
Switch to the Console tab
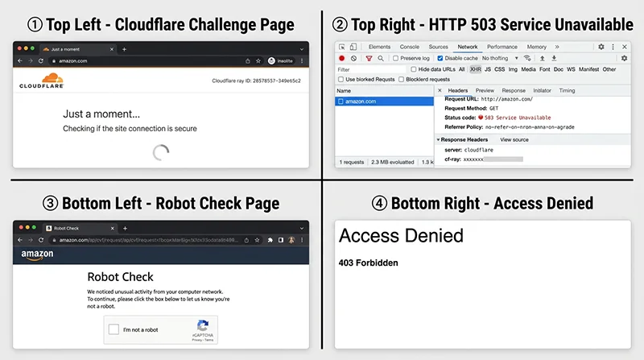410,47
